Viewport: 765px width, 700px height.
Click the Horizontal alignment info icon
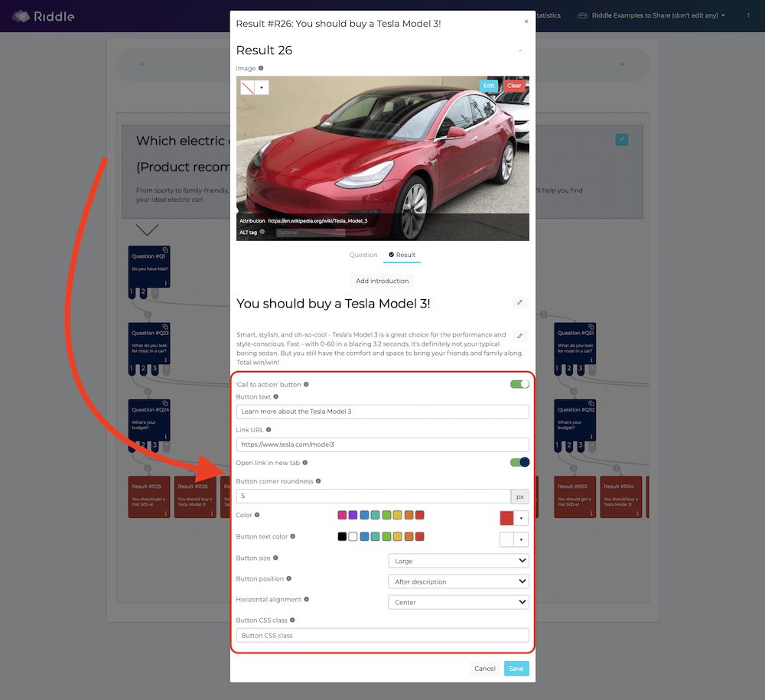coord(307,599)
